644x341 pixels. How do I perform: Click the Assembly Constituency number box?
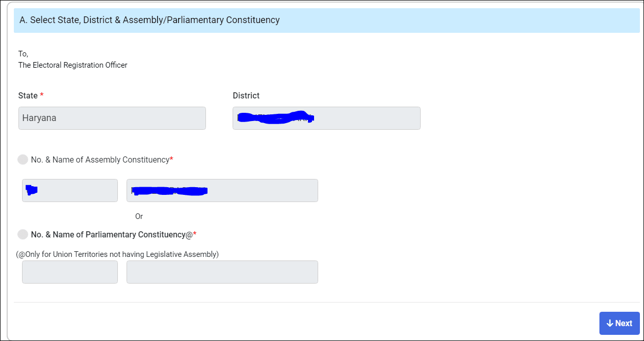[70, 190]
